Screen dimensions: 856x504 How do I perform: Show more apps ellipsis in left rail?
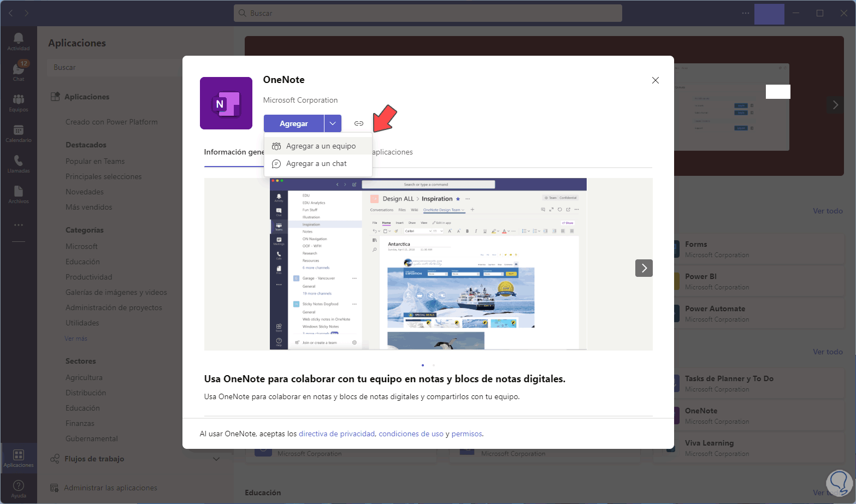click(x=19, y=225)
